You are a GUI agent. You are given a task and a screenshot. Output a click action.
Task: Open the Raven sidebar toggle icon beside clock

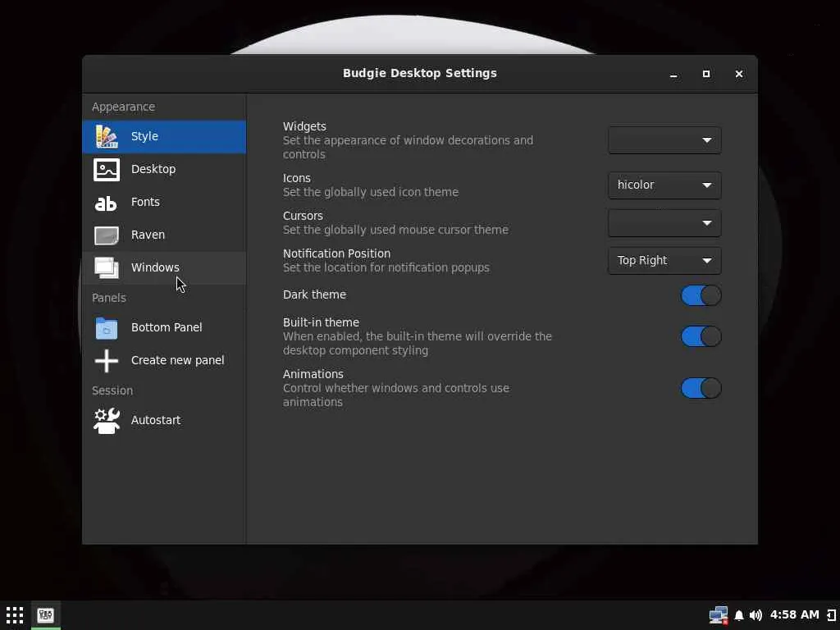831,615
